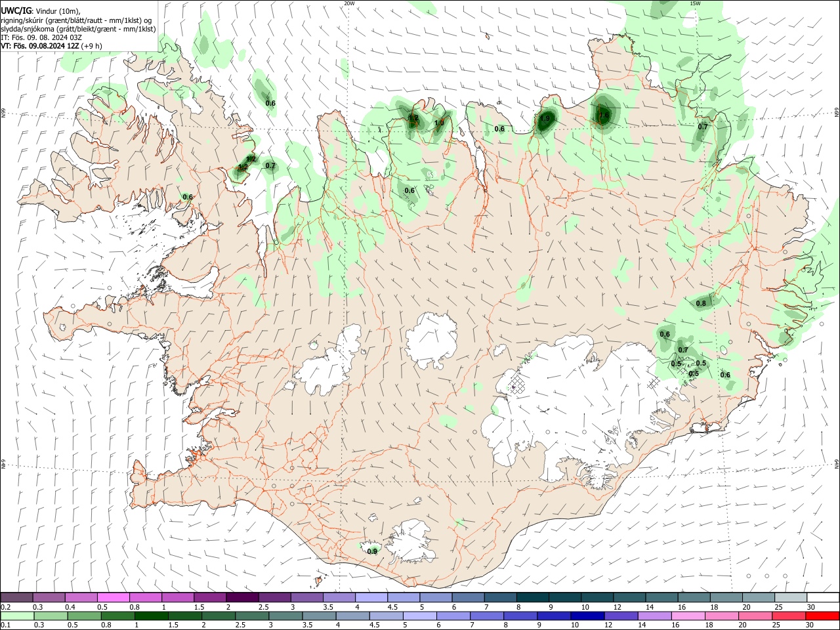Viewport: 840px width, 630px height.
Task: Pick the white swatch after 30 in upper legend
Action: tap(824, 597)
